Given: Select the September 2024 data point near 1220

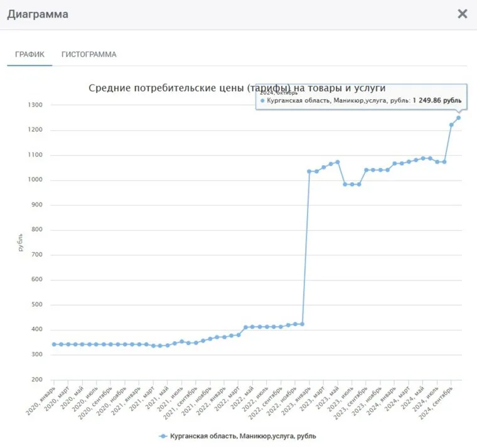Looking at the screenshot, I should [451, 125].
